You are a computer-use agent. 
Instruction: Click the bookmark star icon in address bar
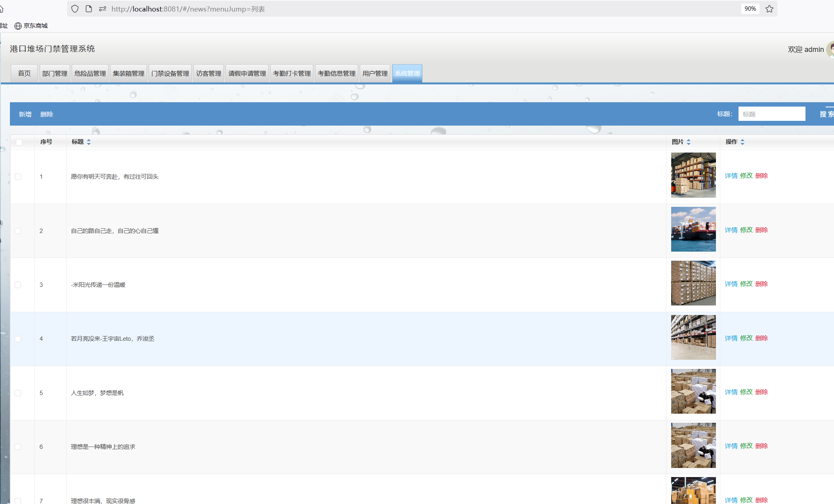coord(769,9)
